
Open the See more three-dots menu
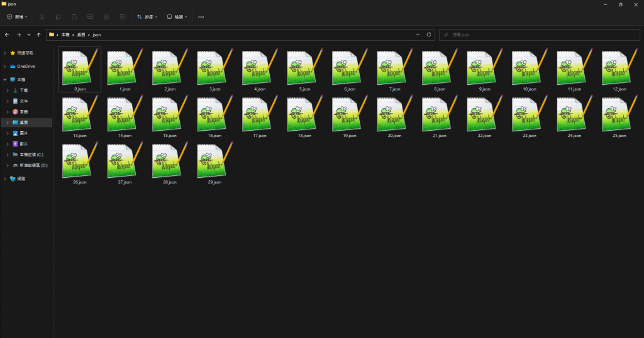tap(201, 17)
